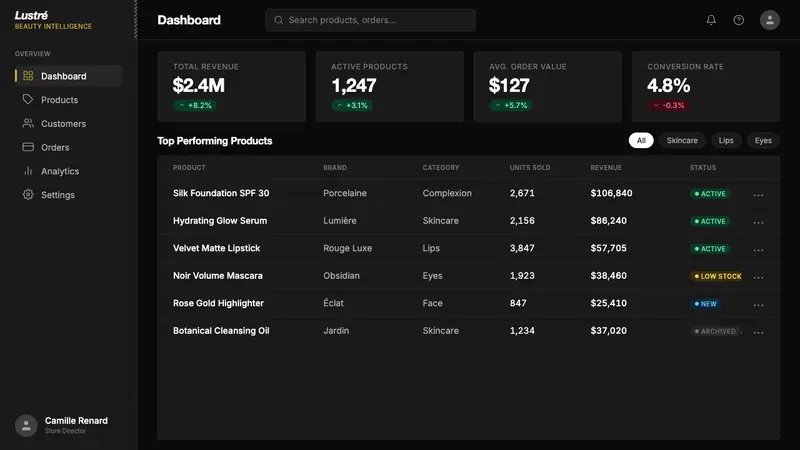Open the Orders menu item
This screenshot has width=800, height=450.
pos(68,147)
